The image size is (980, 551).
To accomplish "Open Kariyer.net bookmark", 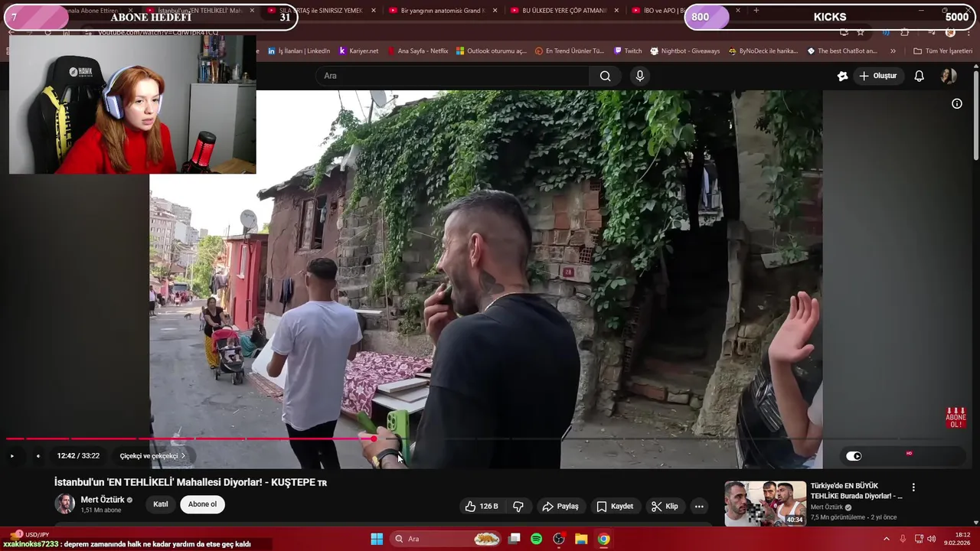I will pos(358,51).
